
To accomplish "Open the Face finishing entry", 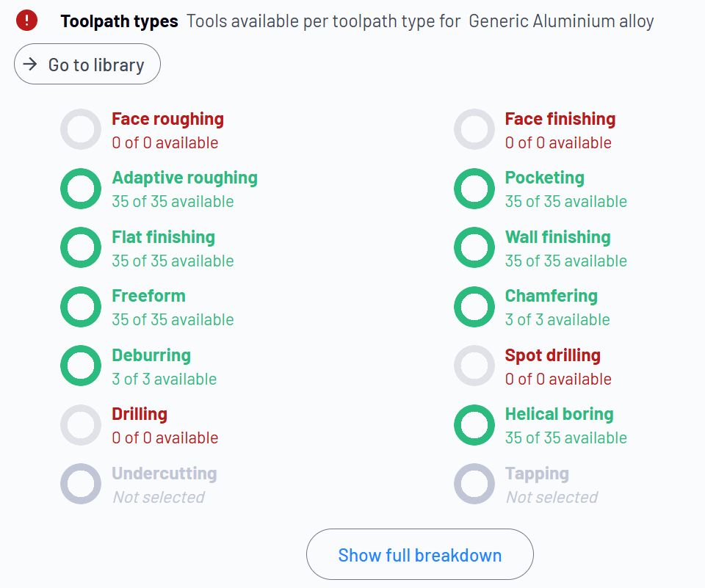I will (560, 119).
